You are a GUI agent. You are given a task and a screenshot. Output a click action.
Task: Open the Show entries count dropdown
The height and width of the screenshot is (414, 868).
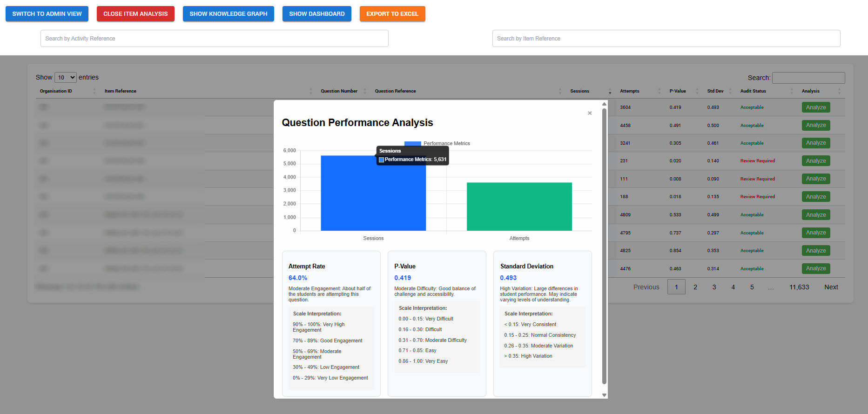(x=65, y=78)
